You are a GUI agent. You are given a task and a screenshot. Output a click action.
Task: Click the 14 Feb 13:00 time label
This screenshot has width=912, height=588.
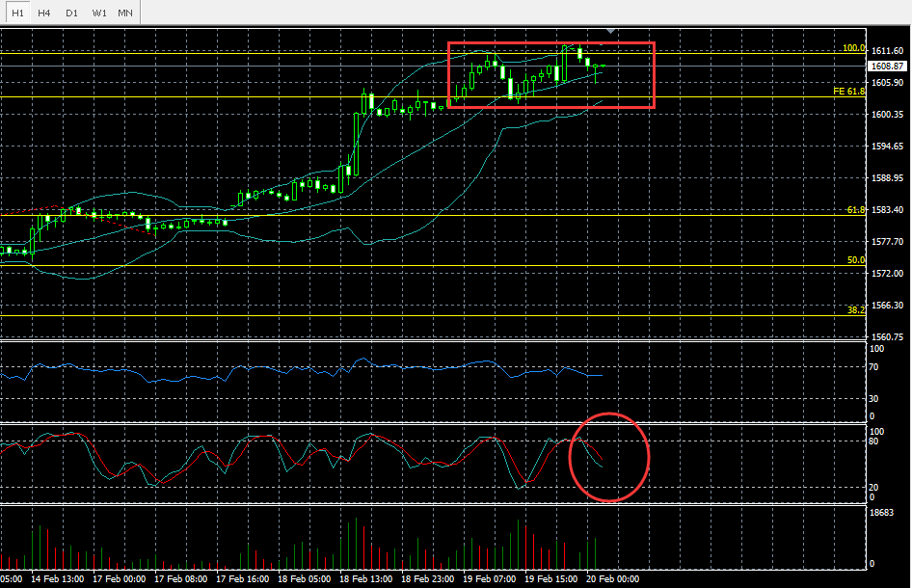pos(57,579)
